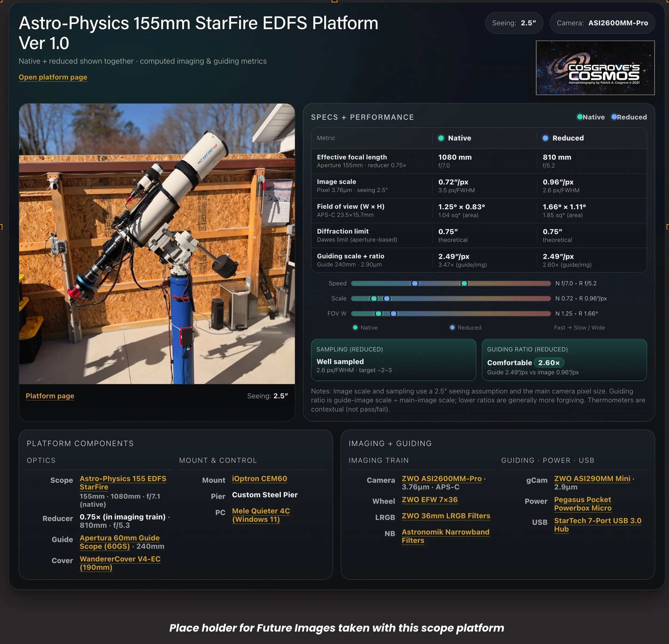
Task: Select the Reduced marker on the Scale thermometer
Action: coord(387,298)
